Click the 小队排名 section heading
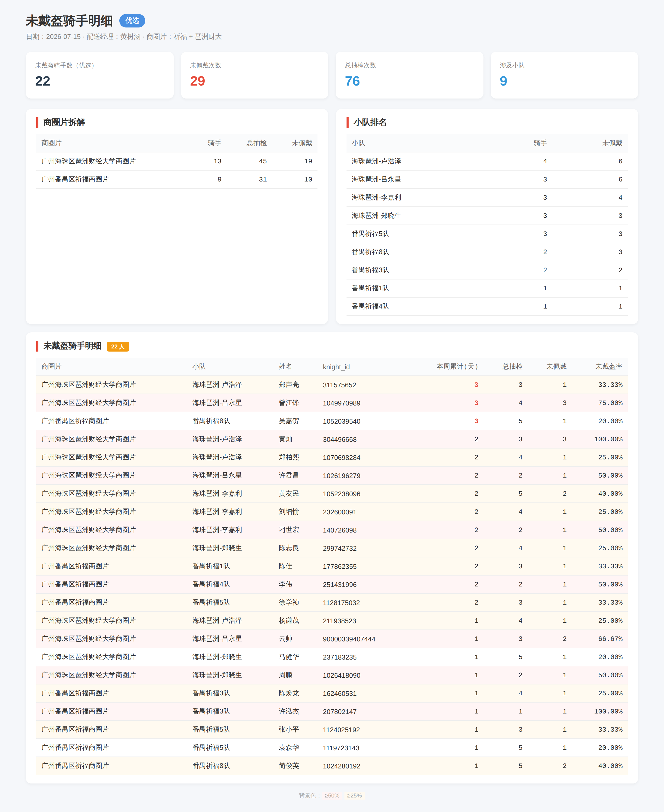Screen dimensions: 664x812 coord(370,122)
